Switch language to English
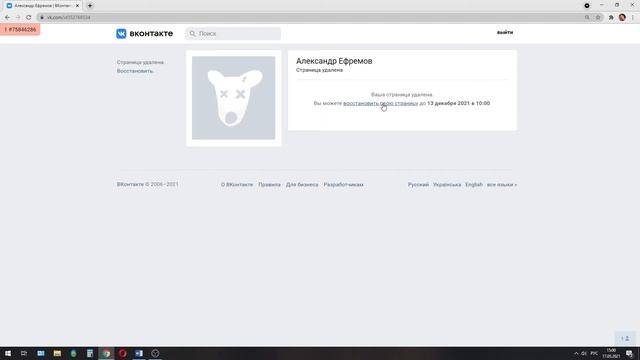The image size is (640, 360). tap(474, 185)
